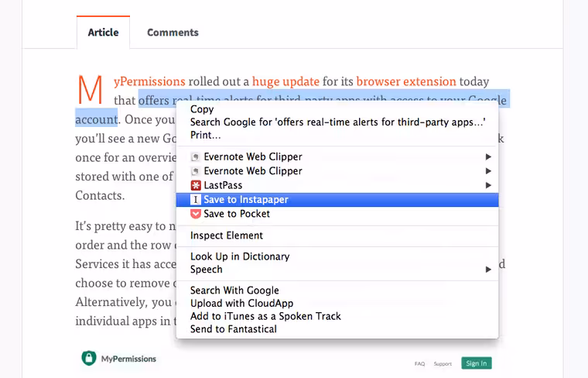Open the yPermissions link

coord(149,82)
